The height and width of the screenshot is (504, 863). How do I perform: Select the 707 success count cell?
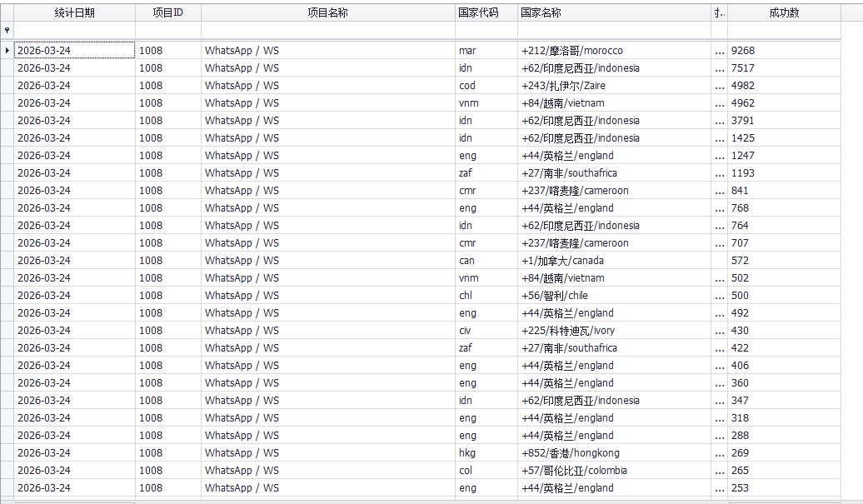784,242
